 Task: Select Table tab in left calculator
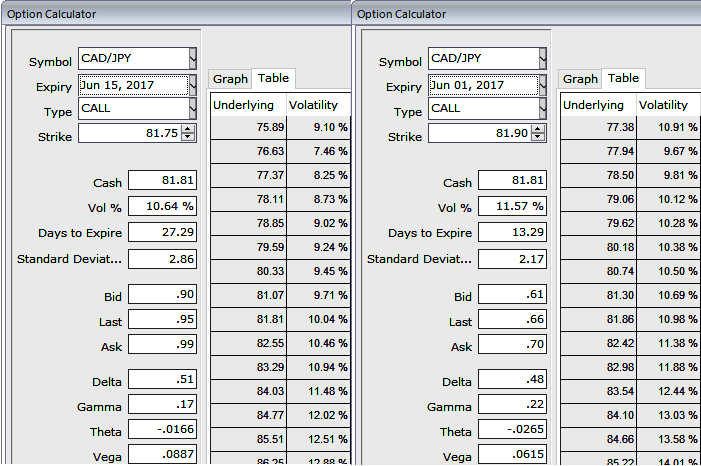click(x=273, y=78)
